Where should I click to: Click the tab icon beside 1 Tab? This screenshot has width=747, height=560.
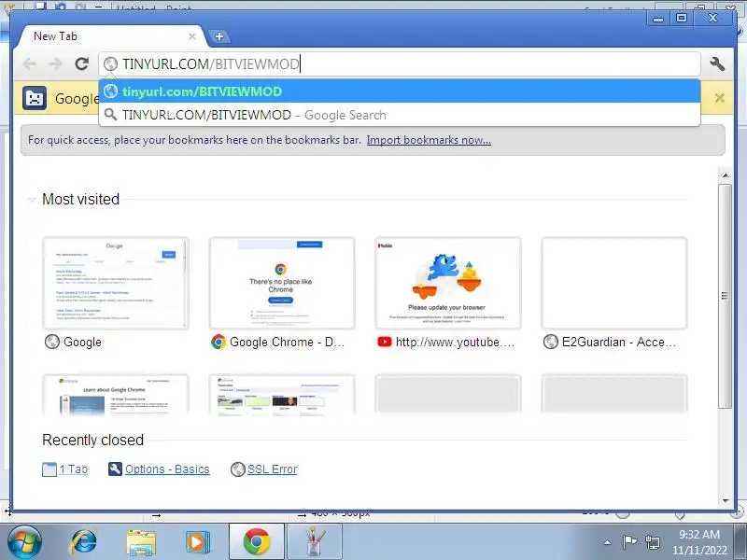(x=49, y=469)
